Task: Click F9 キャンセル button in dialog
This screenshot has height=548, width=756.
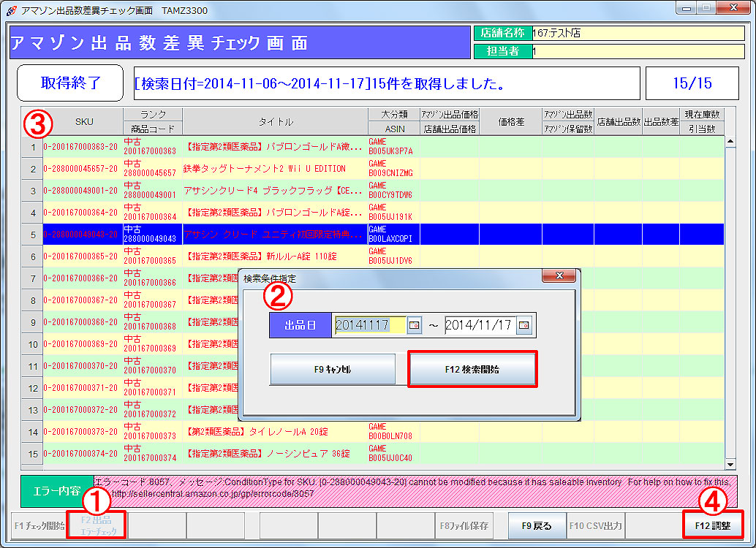Action: 333,369
